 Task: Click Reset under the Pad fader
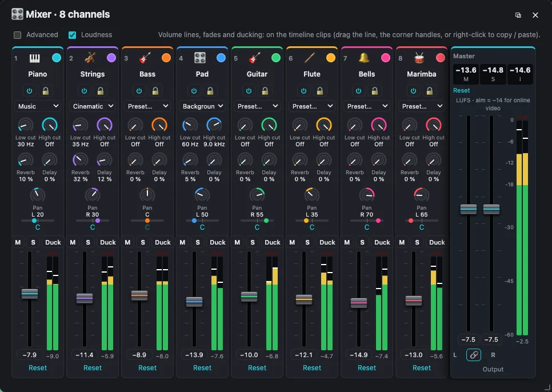point(202,368)
